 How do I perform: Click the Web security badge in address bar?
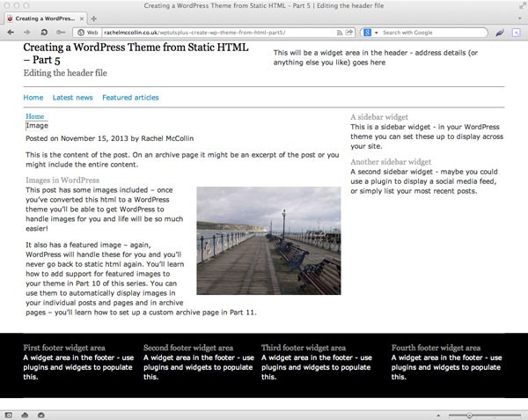click(87, 33)
